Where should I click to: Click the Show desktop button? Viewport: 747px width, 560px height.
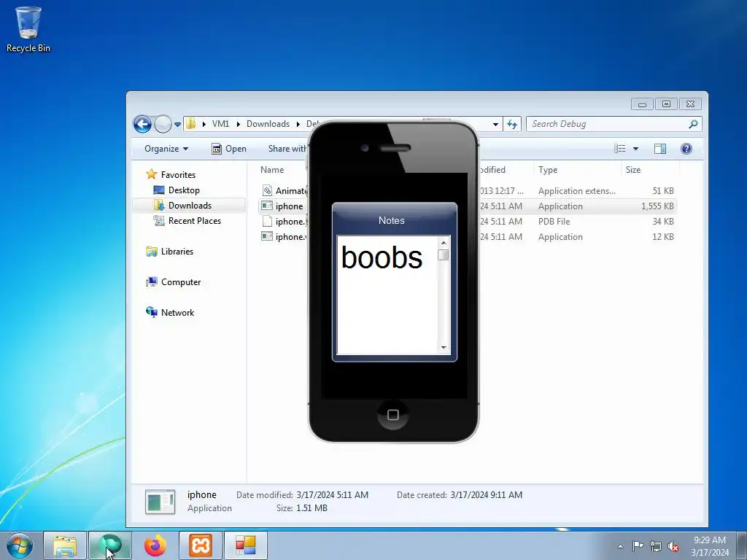click(742, 545)
